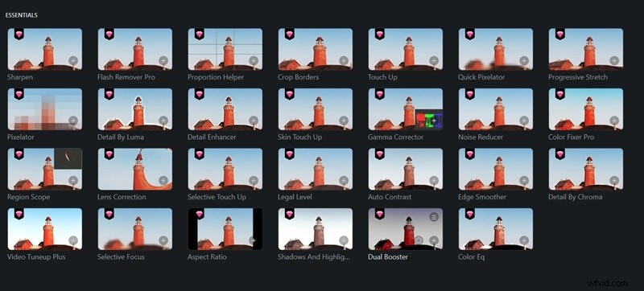The image size is (644, 291).
Task: Click the plus icon on Selective Focus
Action: tap(163, 240)
